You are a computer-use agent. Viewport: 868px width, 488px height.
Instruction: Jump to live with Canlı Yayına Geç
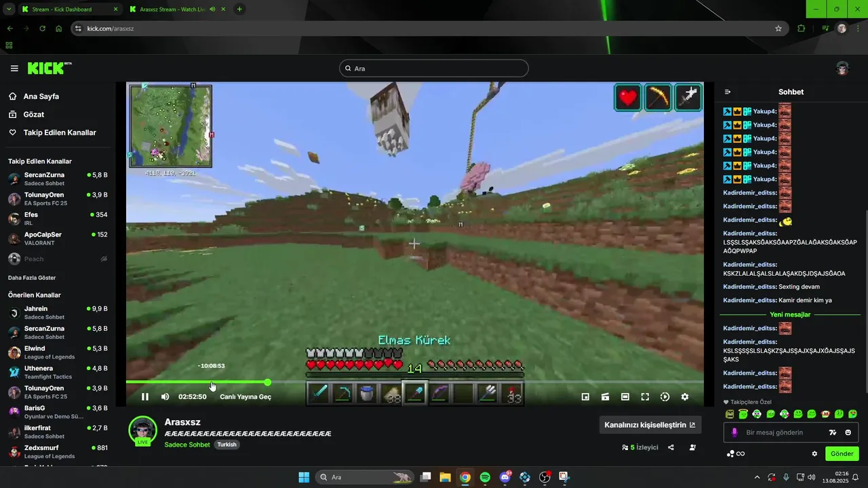point(245,396)
